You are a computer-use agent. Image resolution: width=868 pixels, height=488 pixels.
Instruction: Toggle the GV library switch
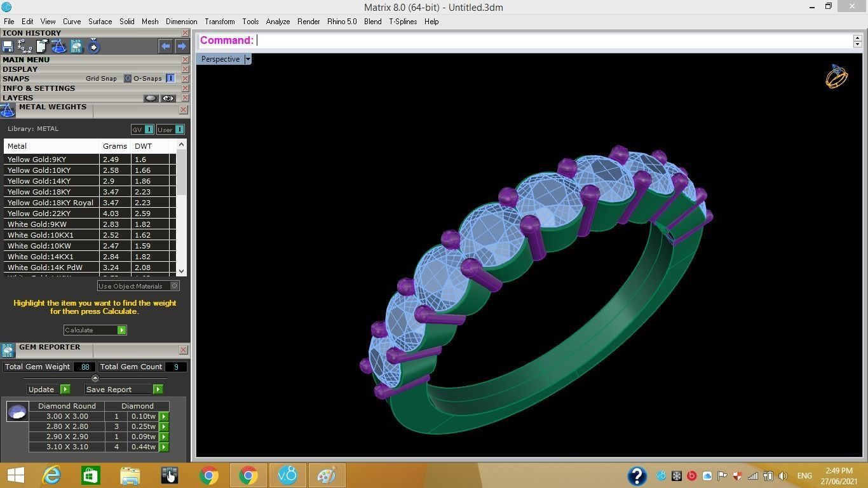pos(149,130)
